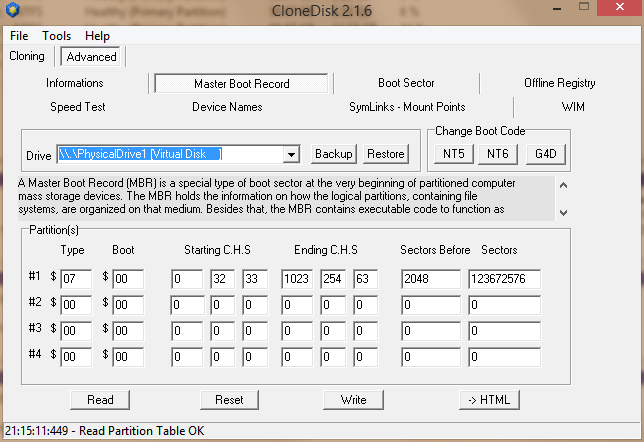Click the CloneDisk app icon in title bar

[x=13, y=9]
